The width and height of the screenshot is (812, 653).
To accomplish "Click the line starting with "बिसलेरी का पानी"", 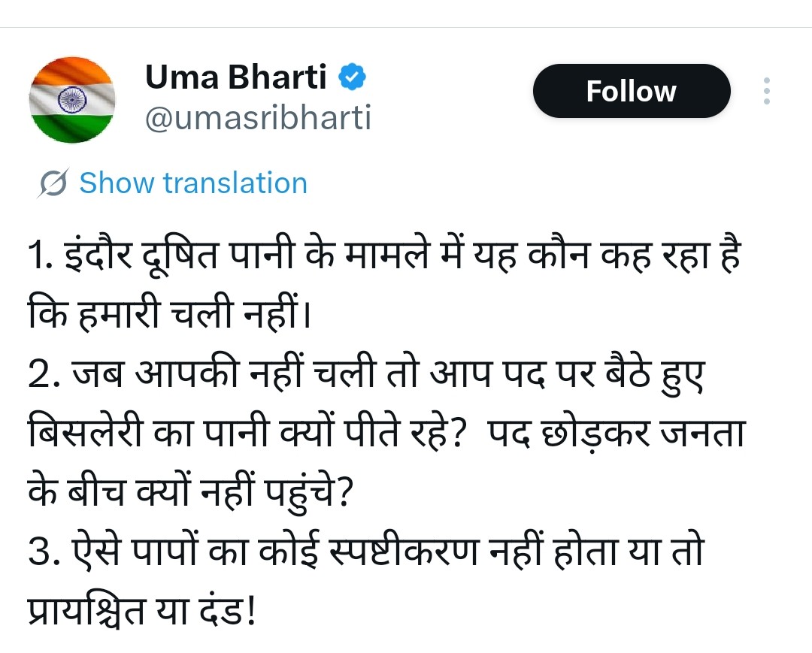I will (383, 434).
